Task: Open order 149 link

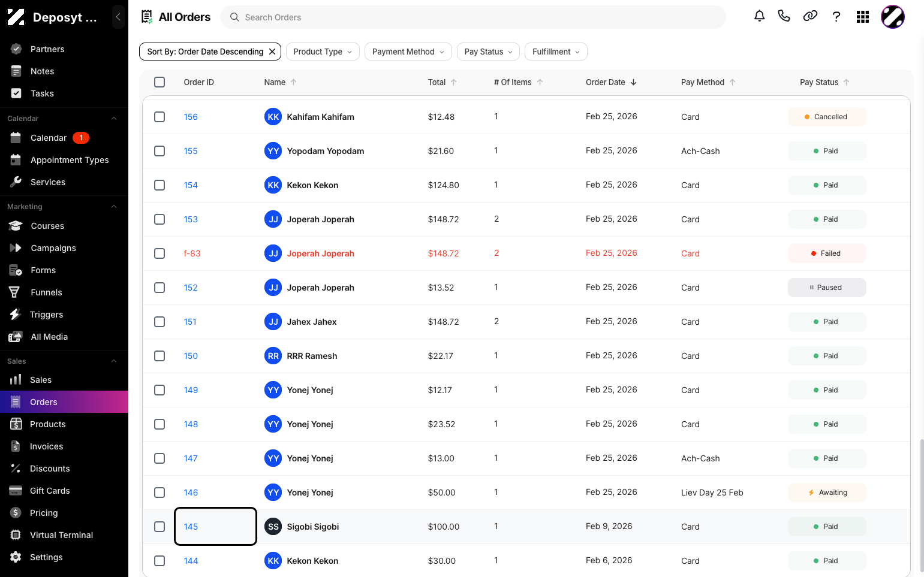Action: [191, 390]
